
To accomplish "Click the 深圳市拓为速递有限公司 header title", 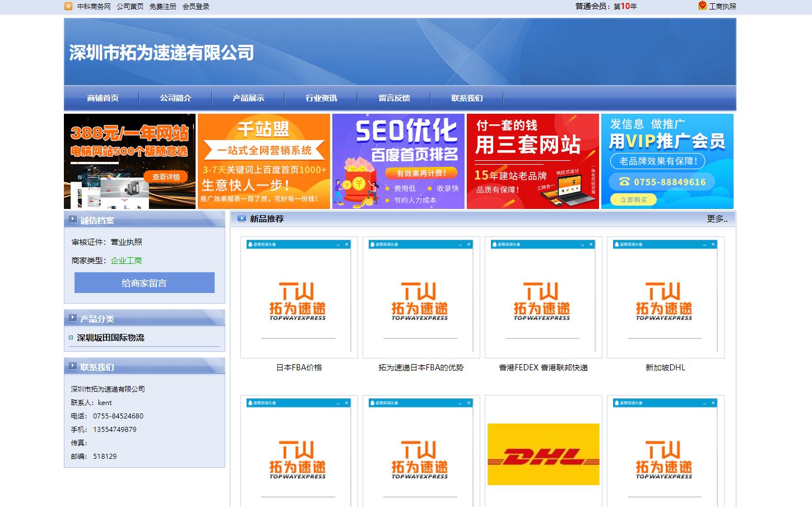I will click(161, 53).
